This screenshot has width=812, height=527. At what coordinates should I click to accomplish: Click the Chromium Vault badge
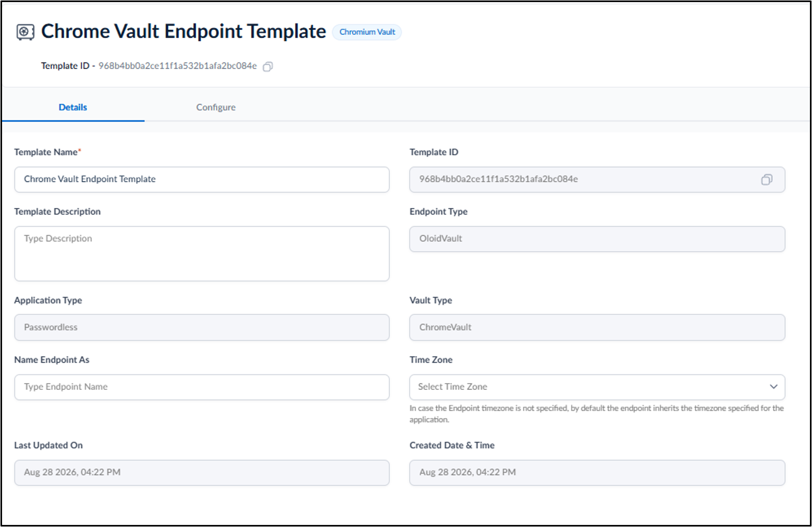click(x=367, y=32)
